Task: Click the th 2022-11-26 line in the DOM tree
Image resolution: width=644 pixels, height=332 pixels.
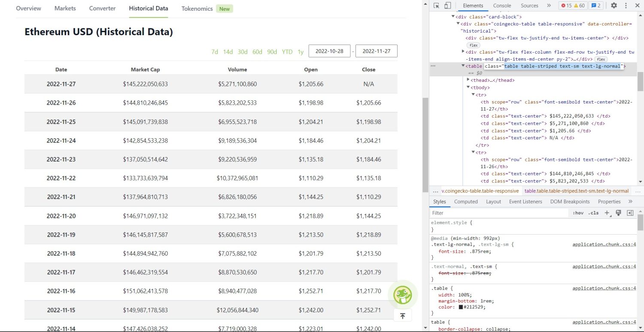Action: [x=556, y=163]
